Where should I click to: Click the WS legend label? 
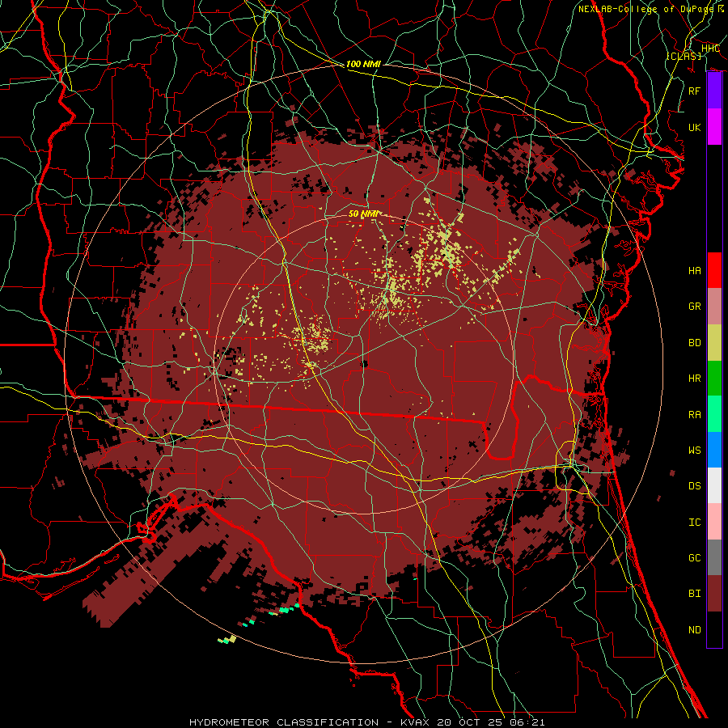(695, 451)
